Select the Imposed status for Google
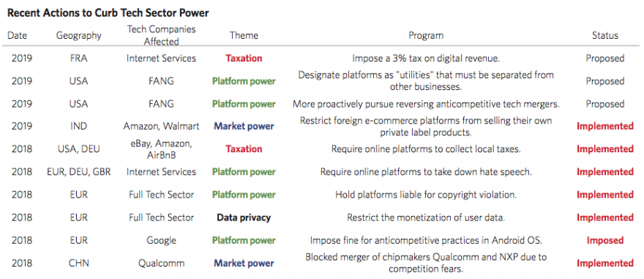Viewport: 644px width, 279px height. (604, 240)
